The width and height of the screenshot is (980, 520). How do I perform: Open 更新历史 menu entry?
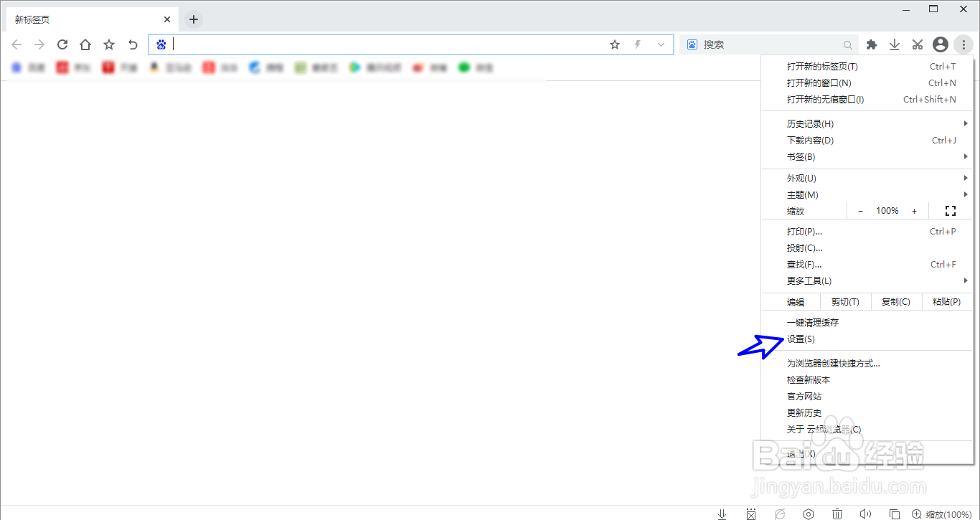[867, 412]
